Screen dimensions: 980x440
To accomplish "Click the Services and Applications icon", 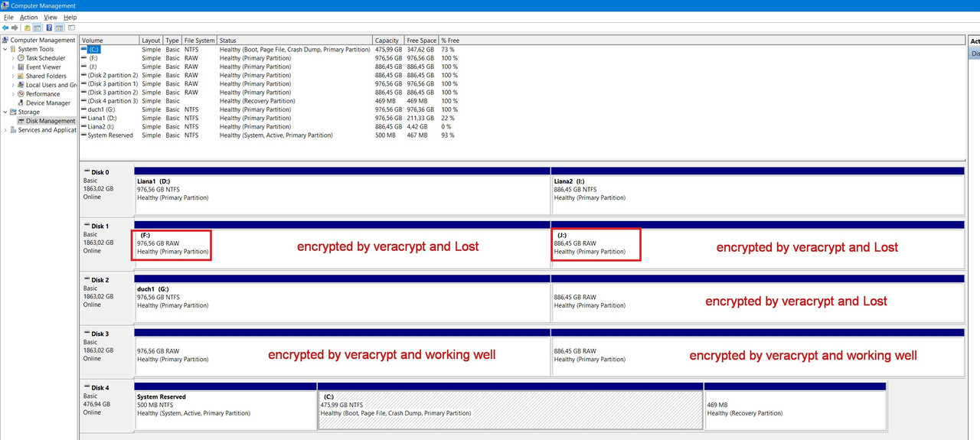I will click(x=13, y=130).
